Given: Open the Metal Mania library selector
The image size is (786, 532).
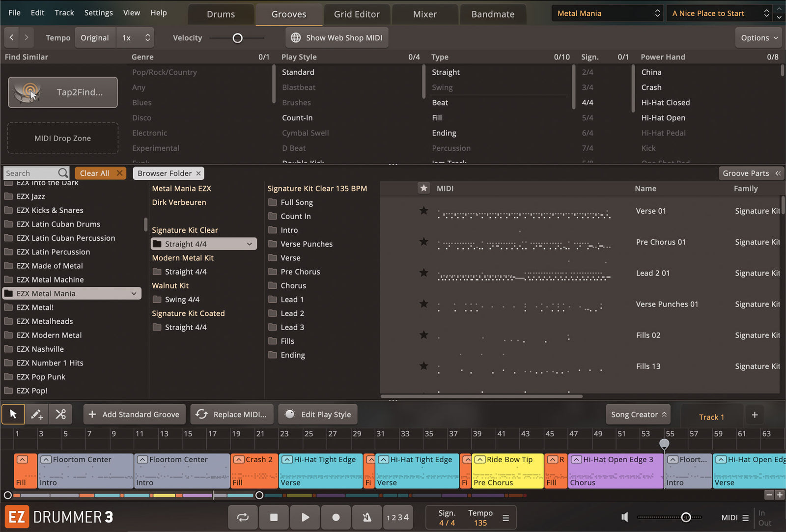Looking at the screenshot, I should pyautogui.click(x=607, y=13).
